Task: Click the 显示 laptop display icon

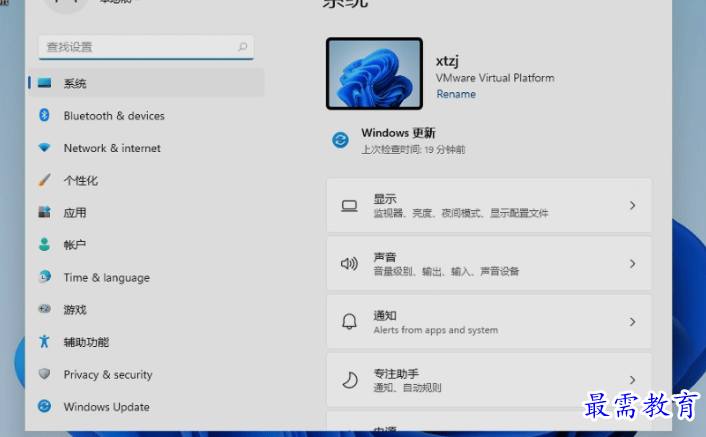Action: 349,206
